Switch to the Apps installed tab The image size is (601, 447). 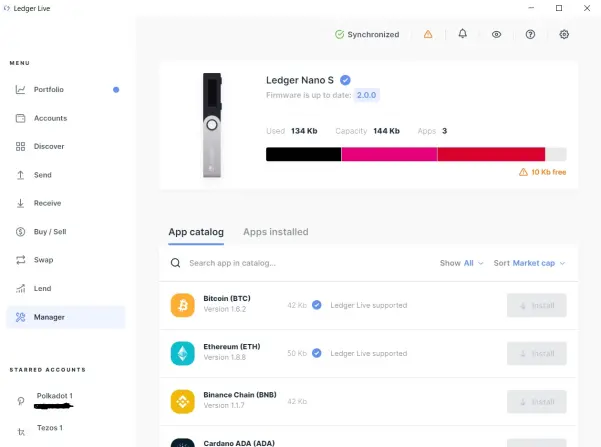tap(276, 232)
